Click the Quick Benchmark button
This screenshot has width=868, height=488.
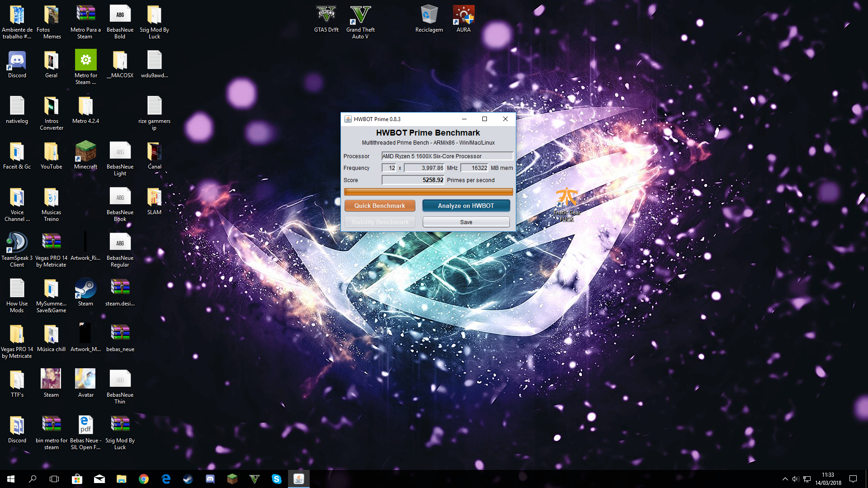[380, 206]
